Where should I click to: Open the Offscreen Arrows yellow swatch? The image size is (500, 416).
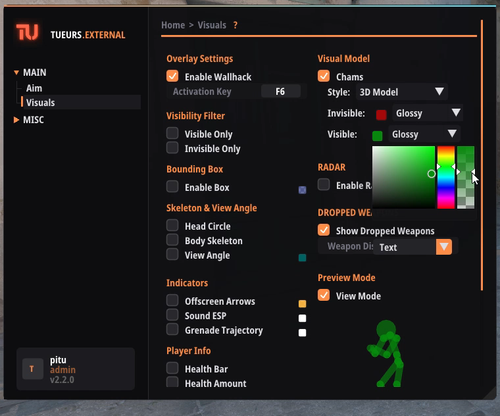[x=302, y=304]
